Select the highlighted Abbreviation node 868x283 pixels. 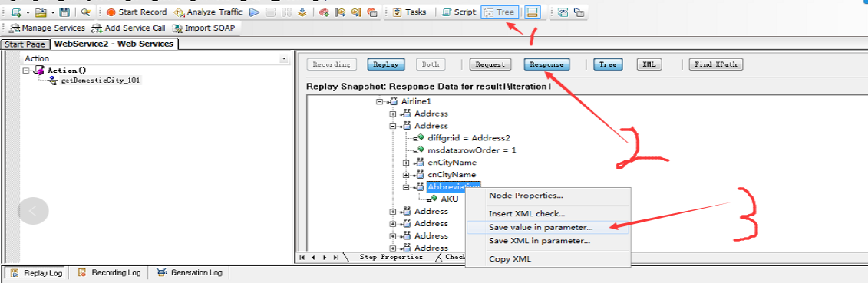coord(454,187)
